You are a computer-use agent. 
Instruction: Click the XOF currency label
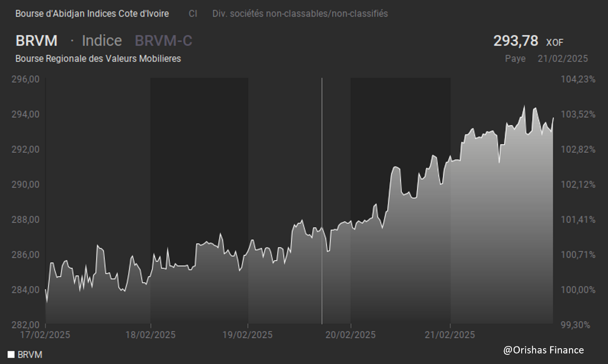coord(555,42)
